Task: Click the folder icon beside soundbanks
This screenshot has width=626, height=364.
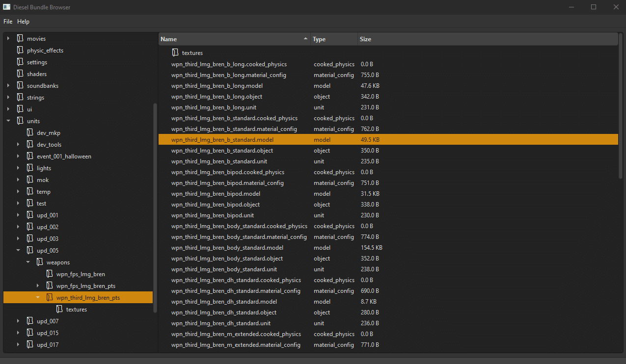Action: click(20, 85)
